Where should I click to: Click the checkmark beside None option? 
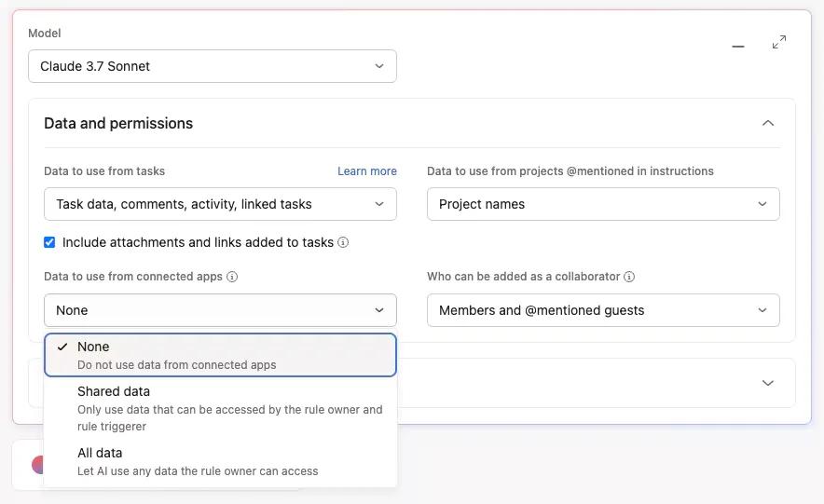62,347
